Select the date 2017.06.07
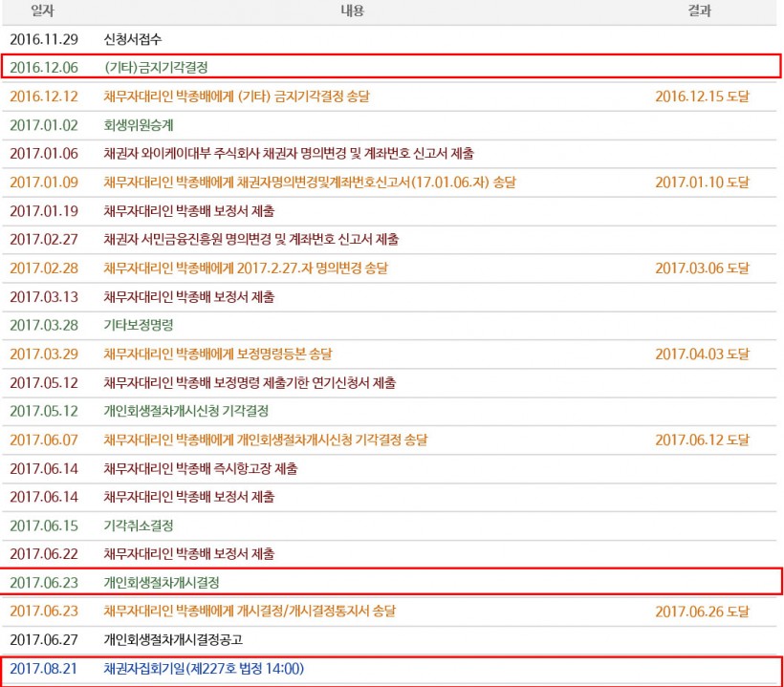The width and height of the screenshot is (784, 687). (x=44, y=440)
